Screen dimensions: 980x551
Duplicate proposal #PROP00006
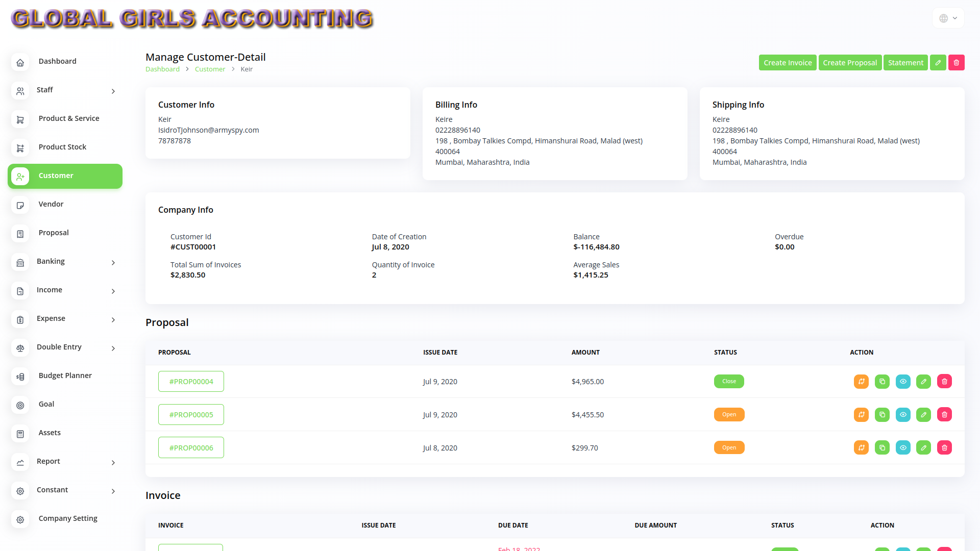coord(882,448)
